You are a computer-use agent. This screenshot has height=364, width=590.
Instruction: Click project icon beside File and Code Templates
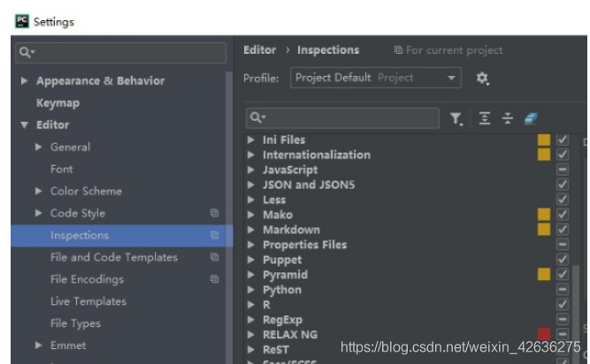214,257
